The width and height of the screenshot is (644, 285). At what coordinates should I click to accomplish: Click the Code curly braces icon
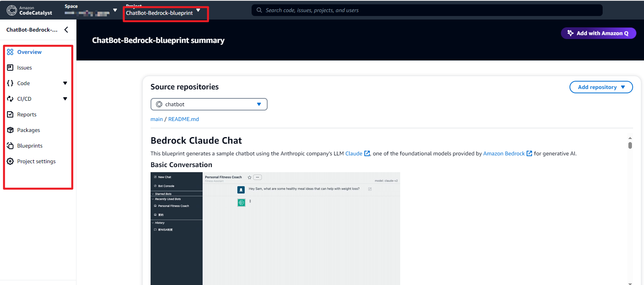pos(10,83)
